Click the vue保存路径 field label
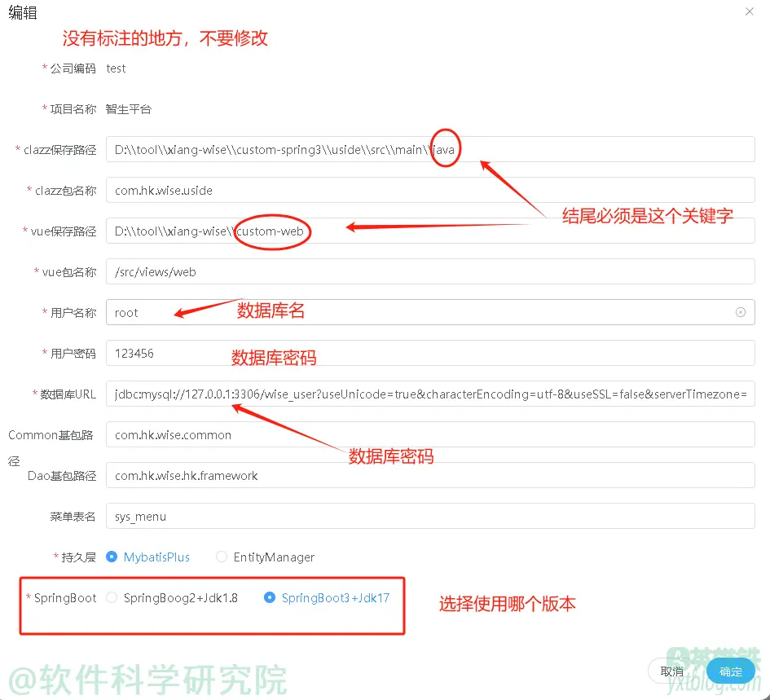Image resolution: width=770 pixels, height=700 pixels. coord(64,231)
